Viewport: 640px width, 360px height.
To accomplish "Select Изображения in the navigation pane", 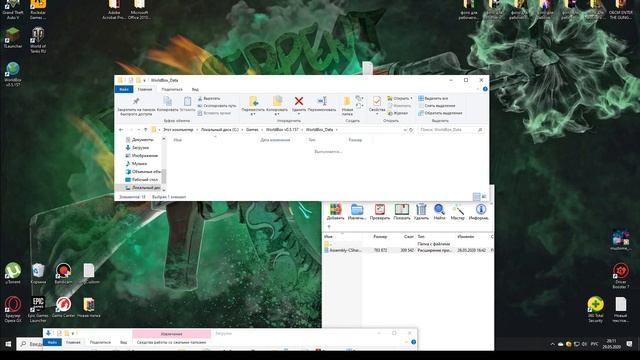I will pyautogui.click(x=141, y=156).
